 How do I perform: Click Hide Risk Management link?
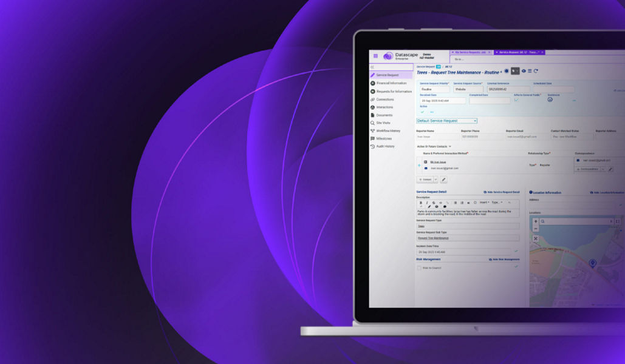point(504,259)
